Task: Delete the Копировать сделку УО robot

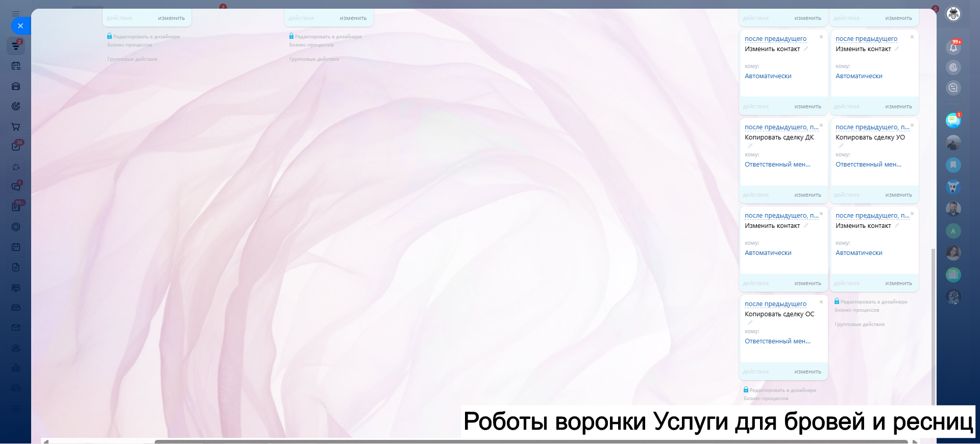Action: [x=912, y=125]
